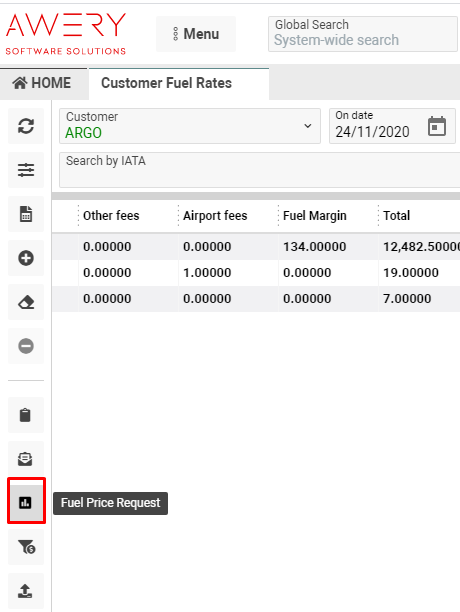Click the eraser icon in the sidebar
The width and height of the screenshot is (460, 612).
pyautogui.click(x=26, y=302)
